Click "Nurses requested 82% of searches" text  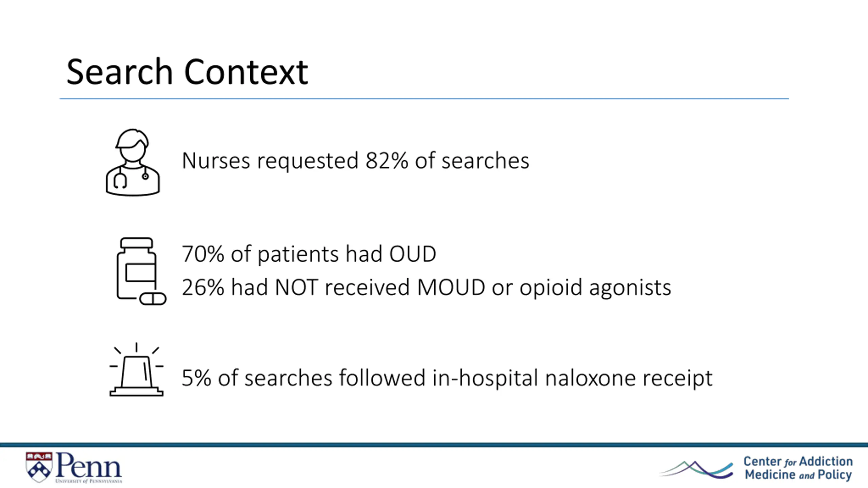click(355, 161)
